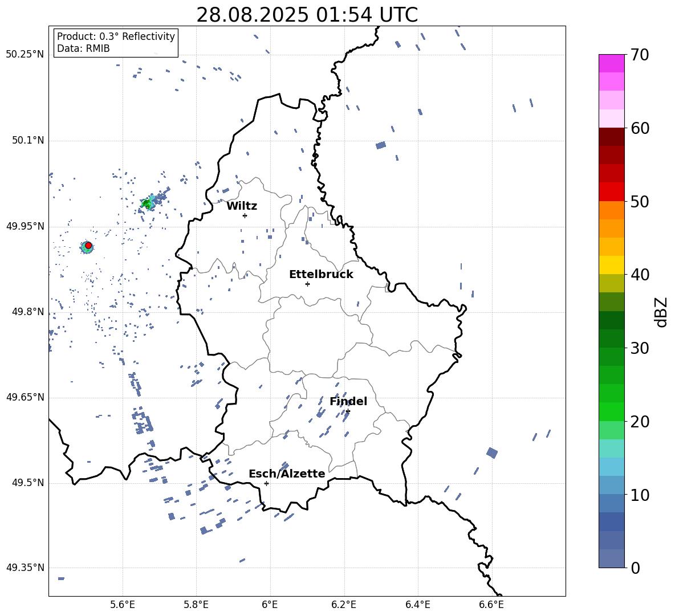Click the Product: 0.3° Reflectivity label
Screen dimensions: 675x616
coord(116,36)
